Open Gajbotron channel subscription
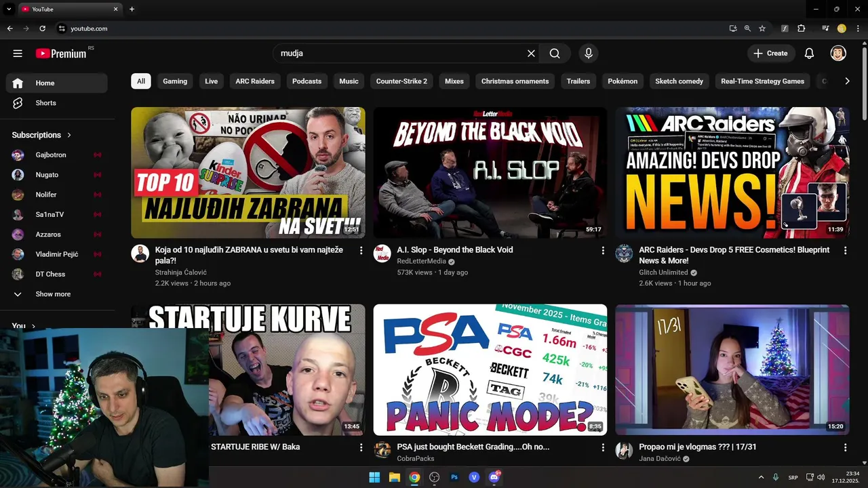 click(57, 155)
